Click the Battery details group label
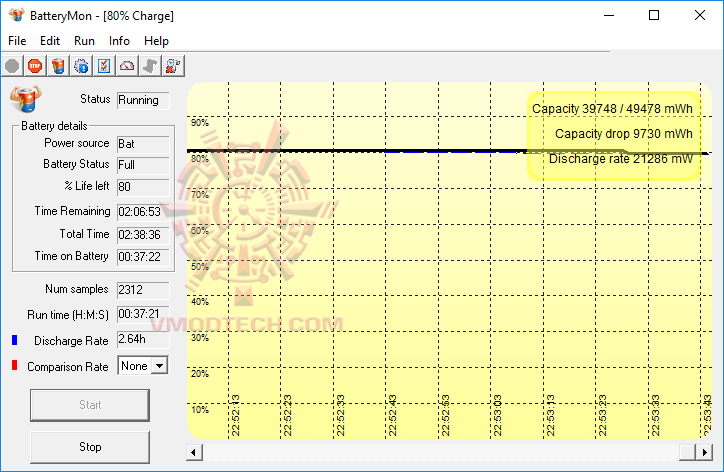 [x=54, y=126]
